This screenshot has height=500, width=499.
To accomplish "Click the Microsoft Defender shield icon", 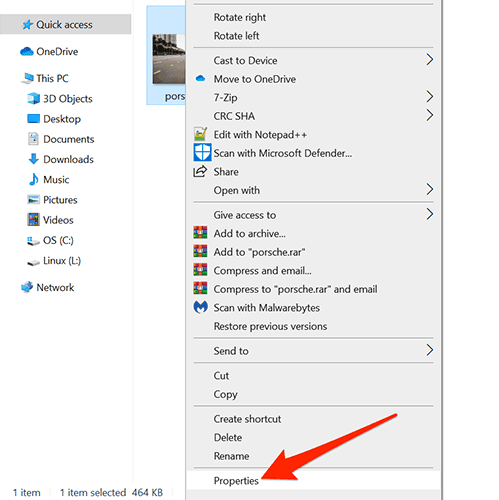I will (202, 153).
